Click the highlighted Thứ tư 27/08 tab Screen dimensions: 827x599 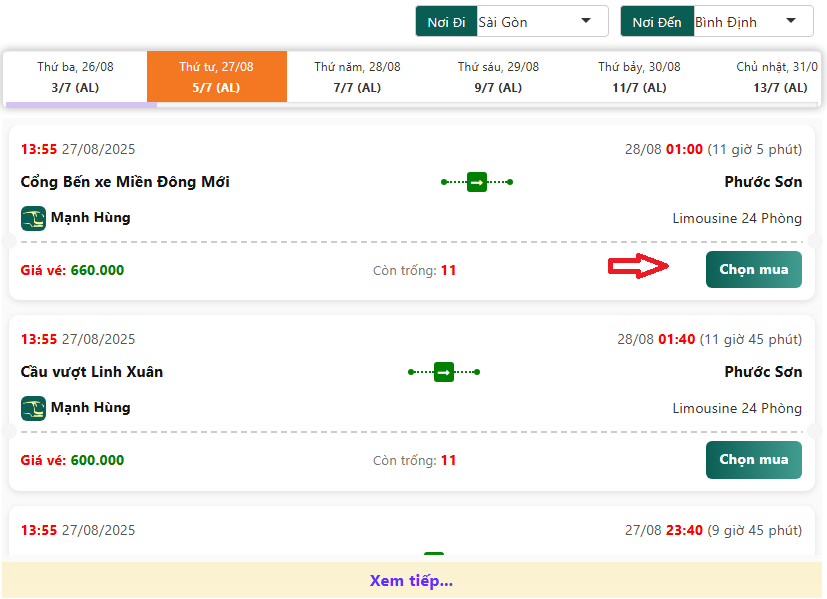tap(216, 77)
